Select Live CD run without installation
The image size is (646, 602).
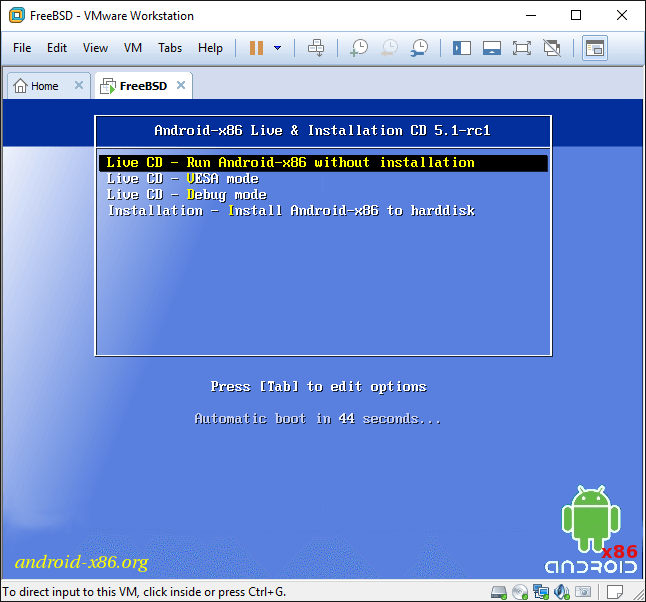(x=323, y=162)
